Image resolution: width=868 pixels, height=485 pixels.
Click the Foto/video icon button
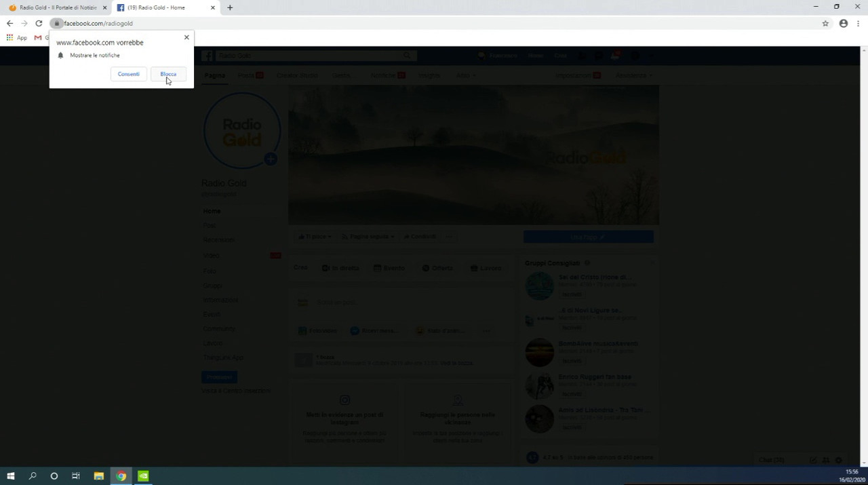(x=317, y=331)
